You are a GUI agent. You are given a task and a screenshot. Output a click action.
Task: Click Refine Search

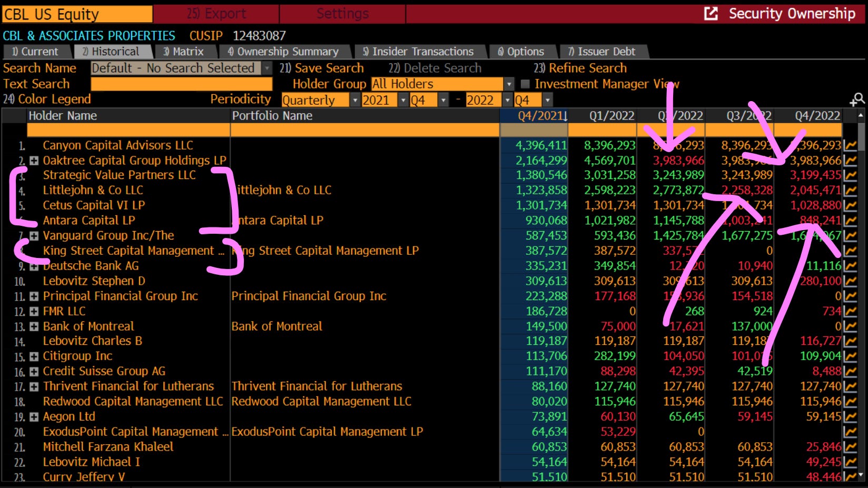[580, 68]
